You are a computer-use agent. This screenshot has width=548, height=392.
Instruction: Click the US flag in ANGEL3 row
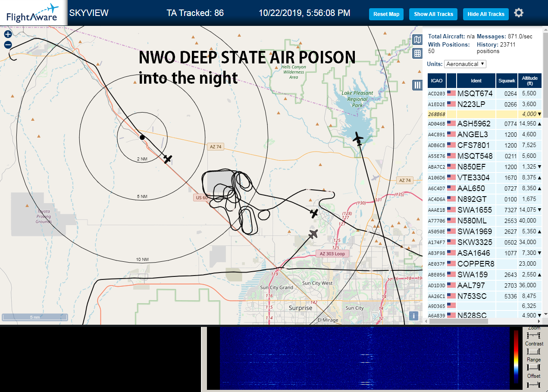coord(451,134)
